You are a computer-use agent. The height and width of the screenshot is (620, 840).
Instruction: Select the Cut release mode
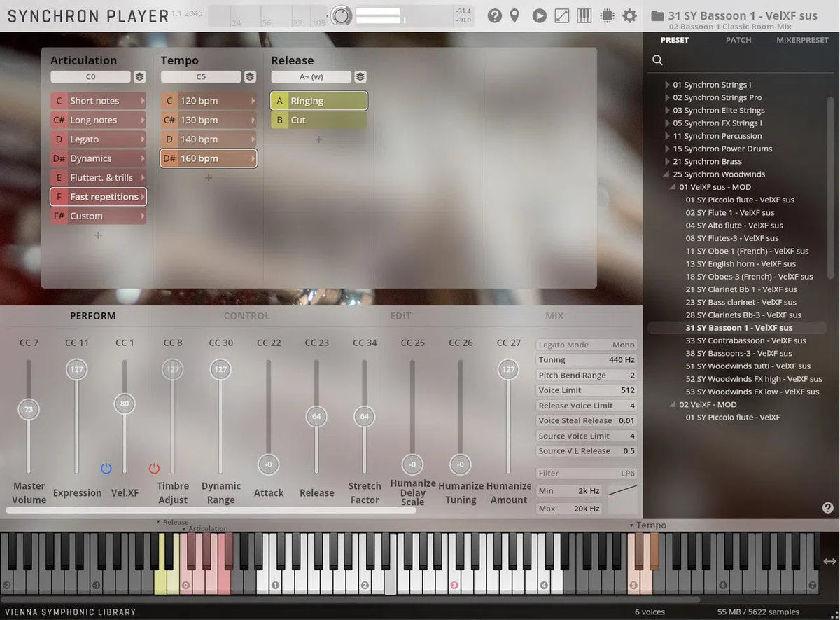pyautogui.click(x=318, y=120)
